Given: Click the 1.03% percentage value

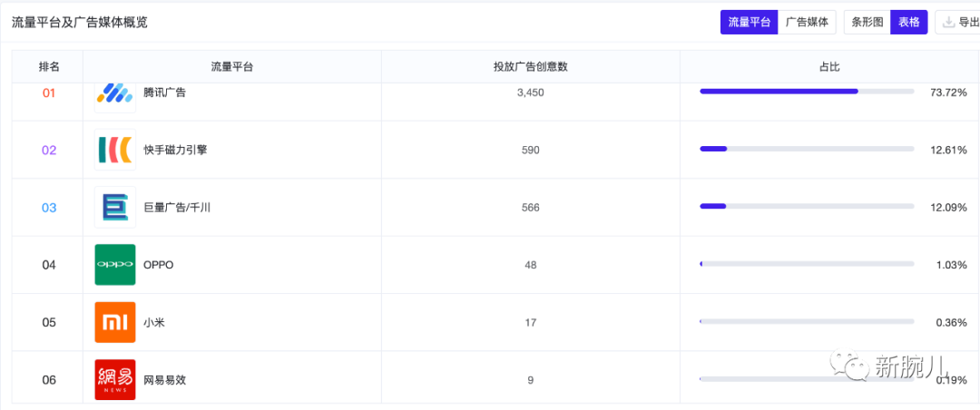Looking at the screenshot, I should [951, 265].
